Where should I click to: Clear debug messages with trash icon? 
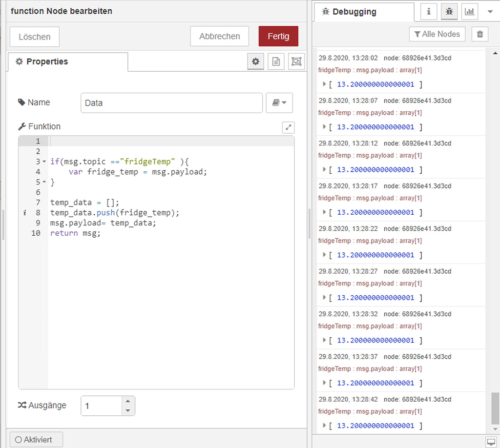tap(479, 34)
